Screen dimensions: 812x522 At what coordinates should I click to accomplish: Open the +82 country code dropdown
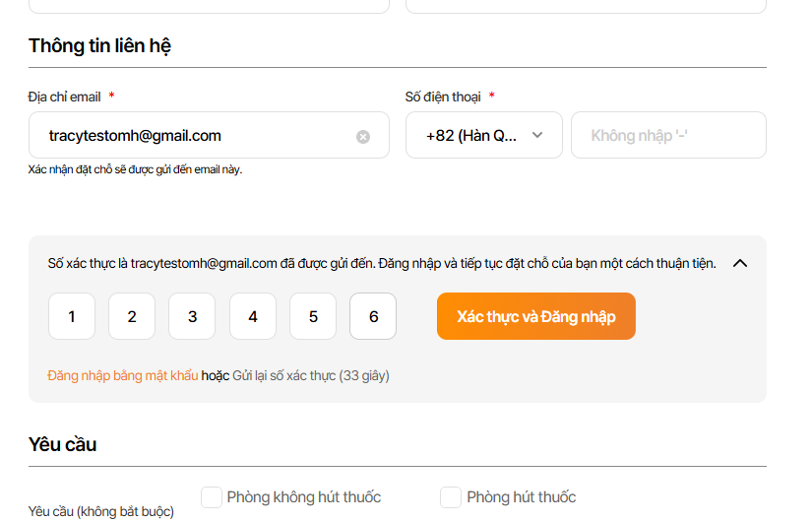[483, 135]
